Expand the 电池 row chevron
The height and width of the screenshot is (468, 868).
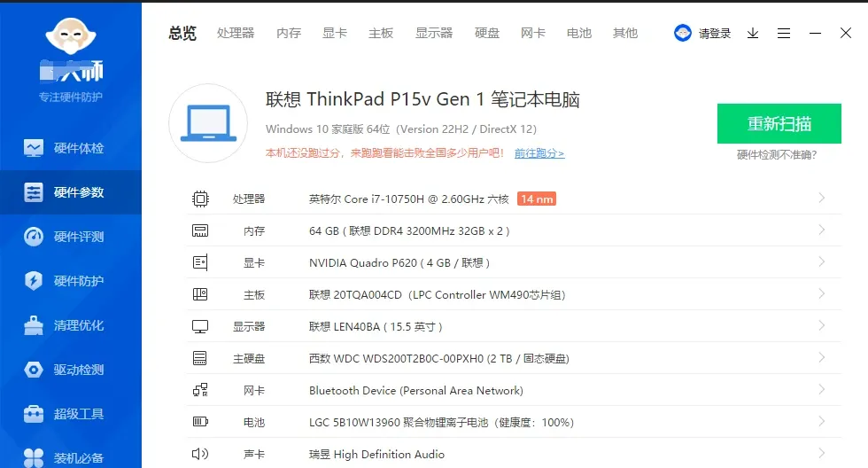tap(822, 422)
